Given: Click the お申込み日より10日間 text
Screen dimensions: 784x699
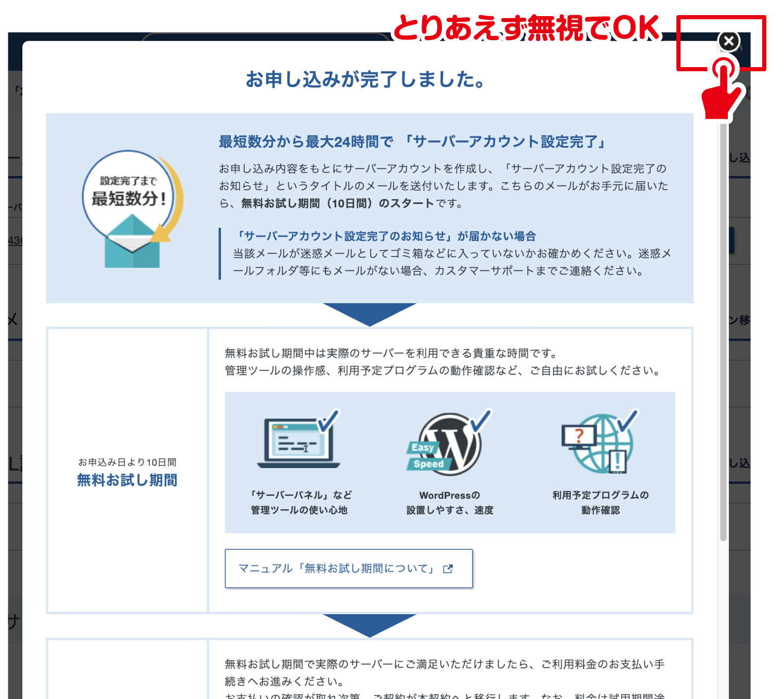Looking at the screenshot, I should (127, 462).
